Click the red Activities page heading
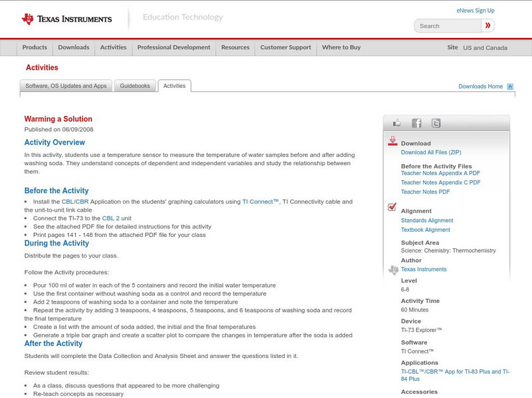532x398 pixels. click(x=42, y=68)
